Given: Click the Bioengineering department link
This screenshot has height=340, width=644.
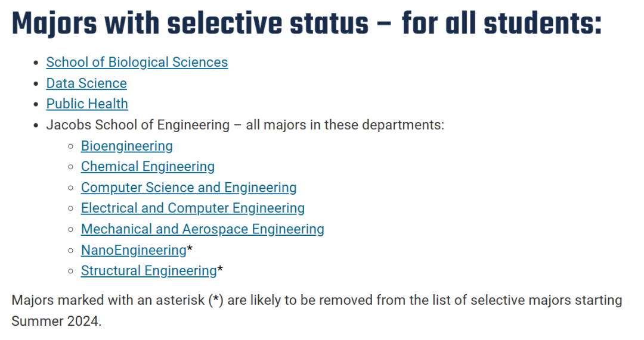Looking at the screenshot, I should (x=127, y=146).
